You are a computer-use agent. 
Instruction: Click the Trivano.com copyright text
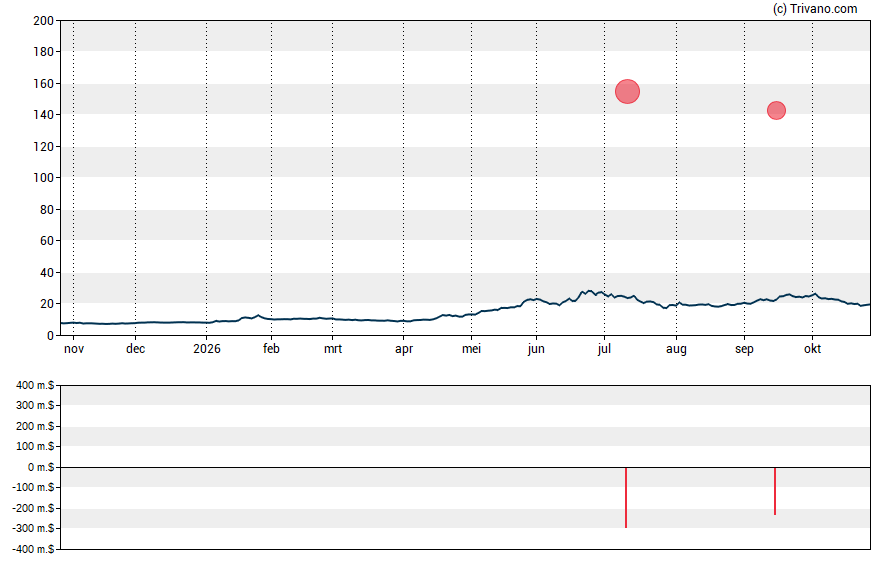click(x=815, y=8)
